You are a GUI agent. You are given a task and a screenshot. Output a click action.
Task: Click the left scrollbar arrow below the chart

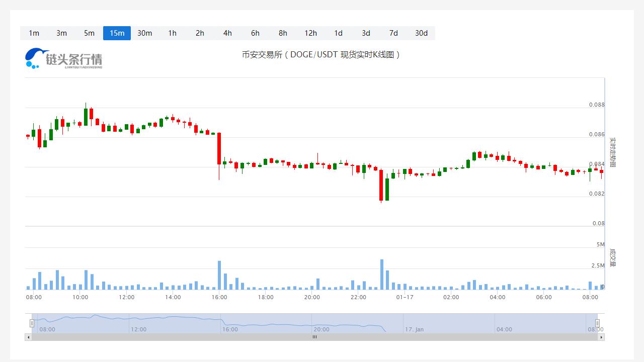(28, 337)
